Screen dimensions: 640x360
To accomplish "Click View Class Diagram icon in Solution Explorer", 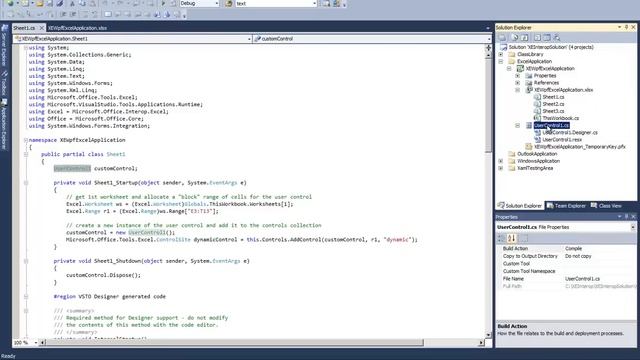I will [557, 38].
